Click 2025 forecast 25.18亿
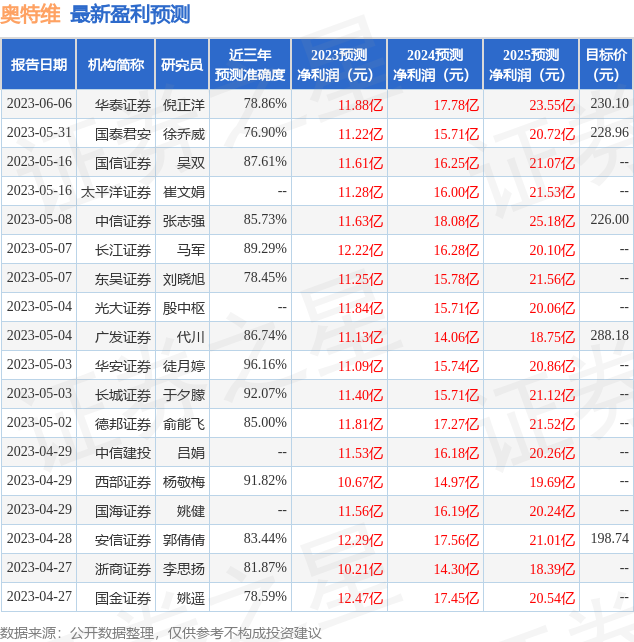This screenshot has width=634, height=642. [x=552, y=222]
